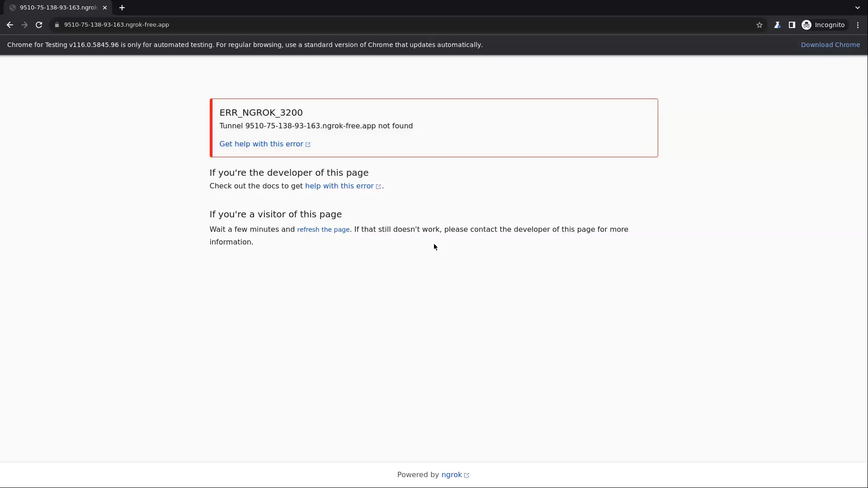This screenshot has height=488, width=868.
Task: Open the Chrome three-dot menu
Action: (x=858, y=25)
